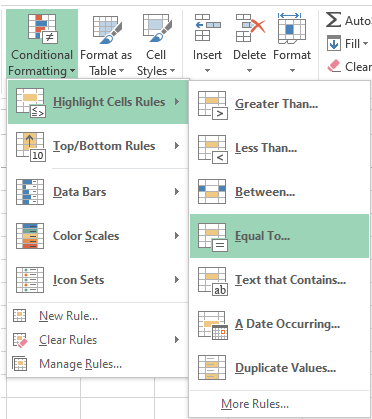Choose Duplicate Values... option
The image size is (372, 419).
pyautogui.click(x=279, y=368)
